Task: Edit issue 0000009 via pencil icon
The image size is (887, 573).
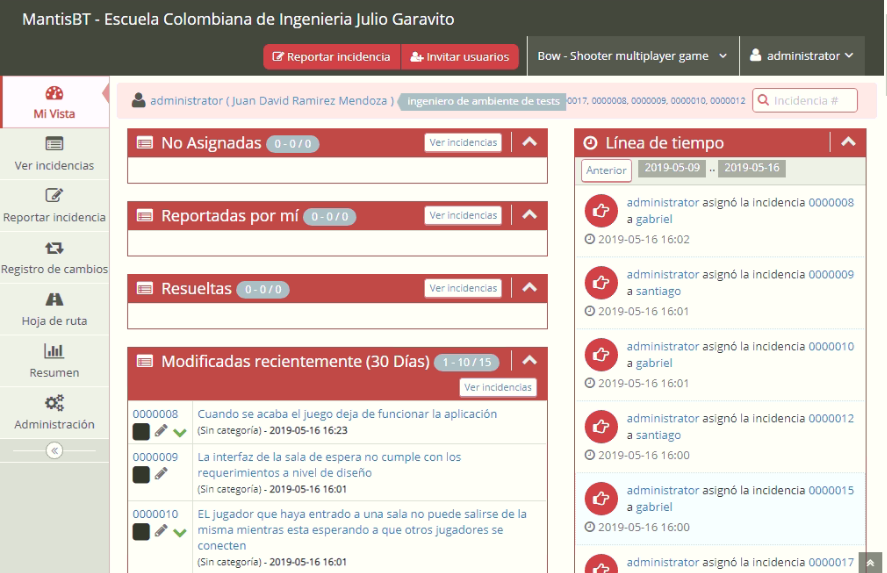Action: 161,473
